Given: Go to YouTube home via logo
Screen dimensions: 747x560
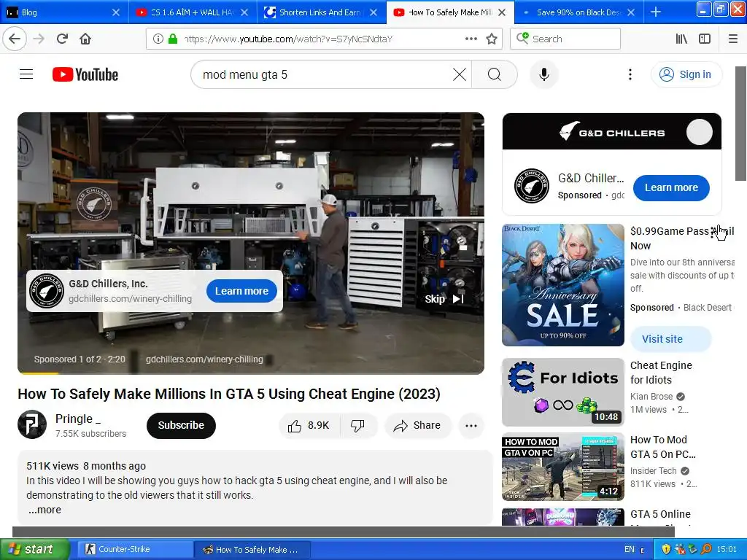Looking at the screenshot, I should click(85, 75).
